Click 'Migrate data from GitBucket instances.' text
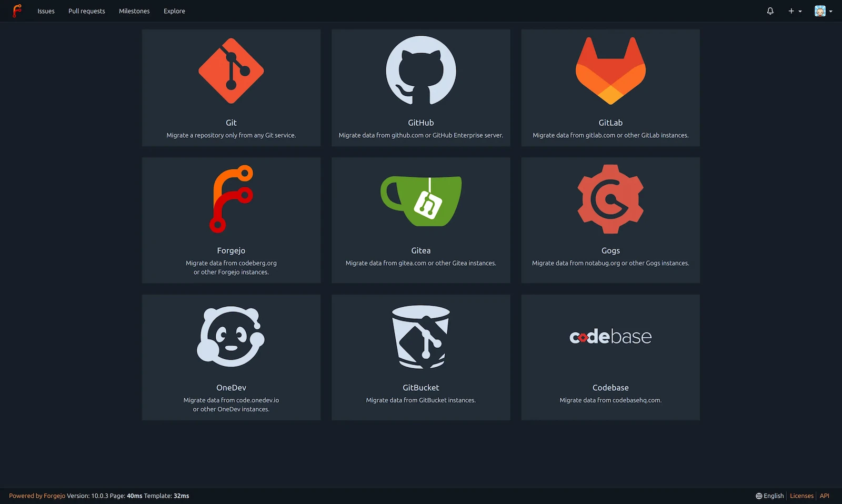The width and height of the screenshot is (842, 504). click(421, 400)
